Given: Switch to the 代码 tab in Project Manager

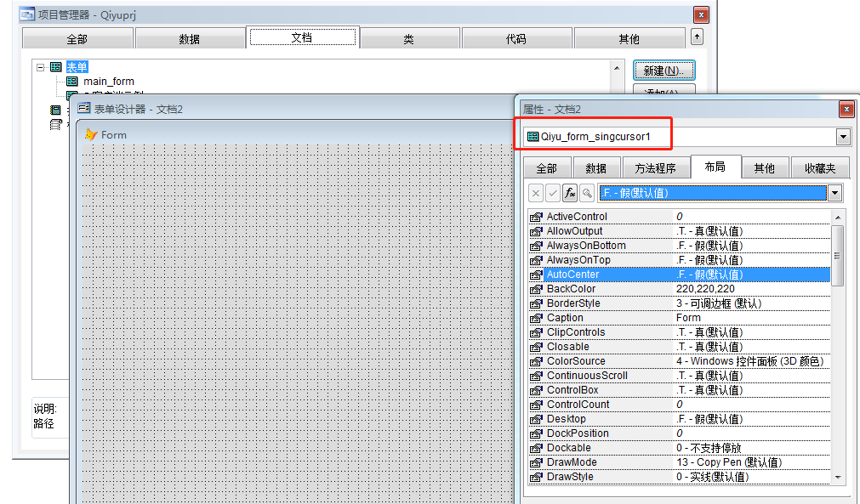Looking at the screenshot, I should (x=516, y=39).
